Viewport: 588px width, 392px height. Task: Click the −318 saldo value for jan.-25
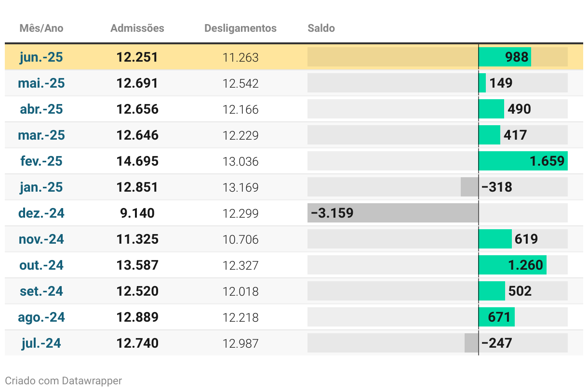497,187
